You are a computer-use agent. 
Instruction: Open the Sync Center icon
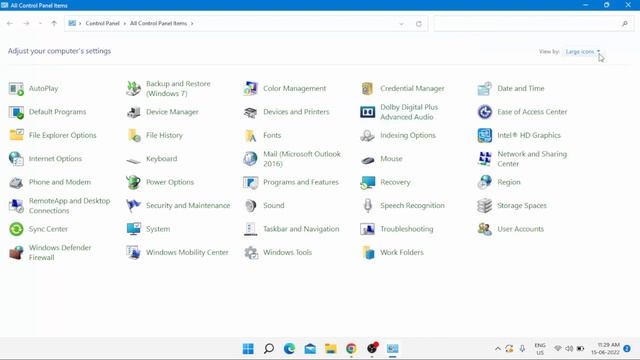(16, 229)
